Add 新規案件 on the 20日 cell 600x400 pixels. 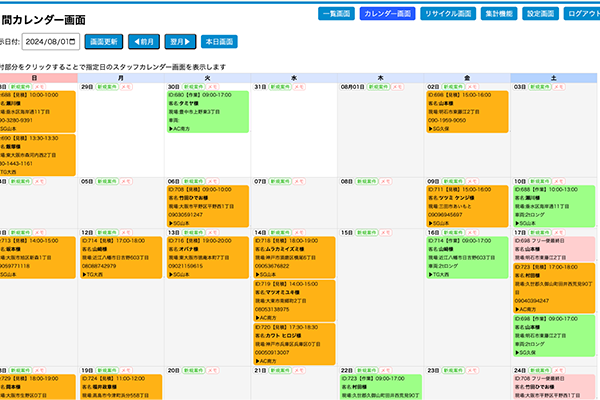(x=194, y=368)
